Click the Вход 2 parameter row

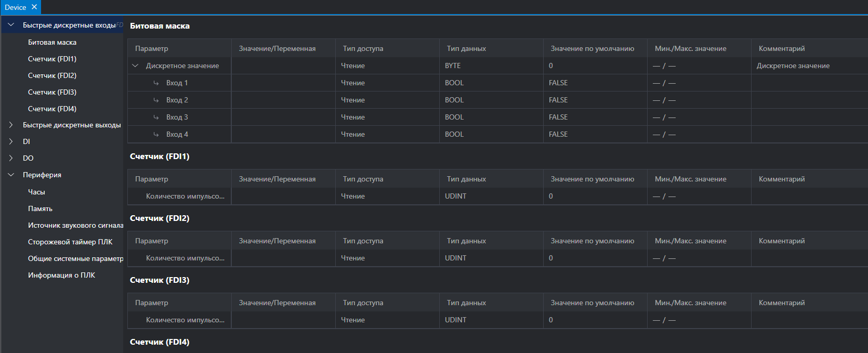[497, 100]
